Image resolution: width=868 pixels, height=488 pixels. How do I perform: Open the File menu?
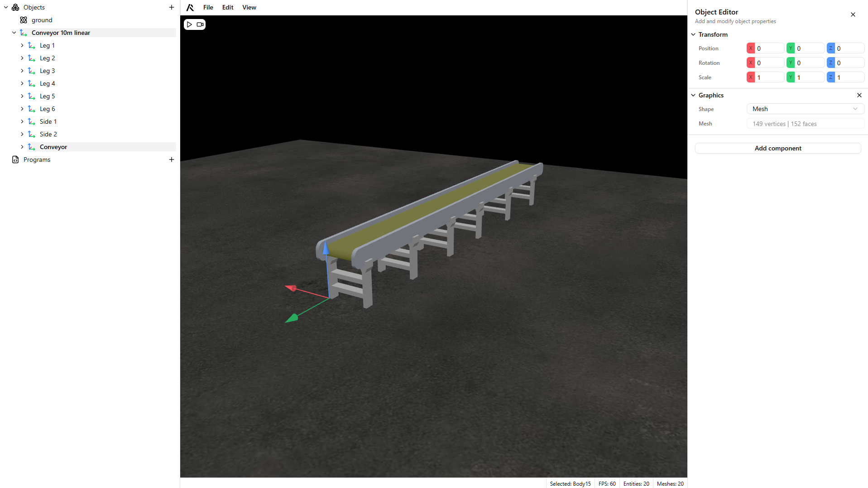[208, 7]
